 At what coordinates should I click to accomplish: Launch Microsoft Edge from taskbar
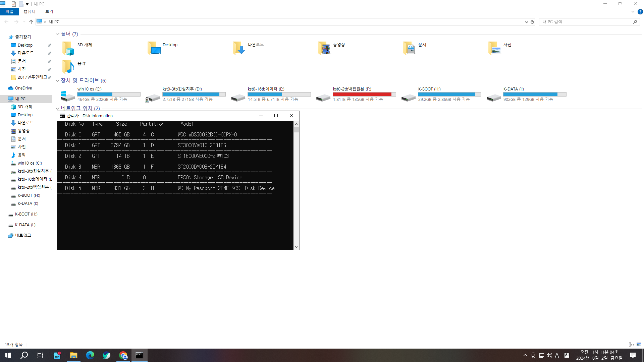pyautogui.click(x=90, y=355)
